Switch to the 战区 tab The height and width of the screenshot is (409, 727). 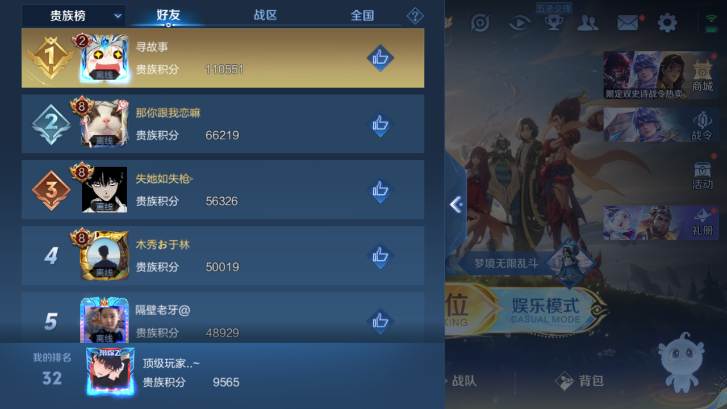pyautogui.click(x=265, y=15)
